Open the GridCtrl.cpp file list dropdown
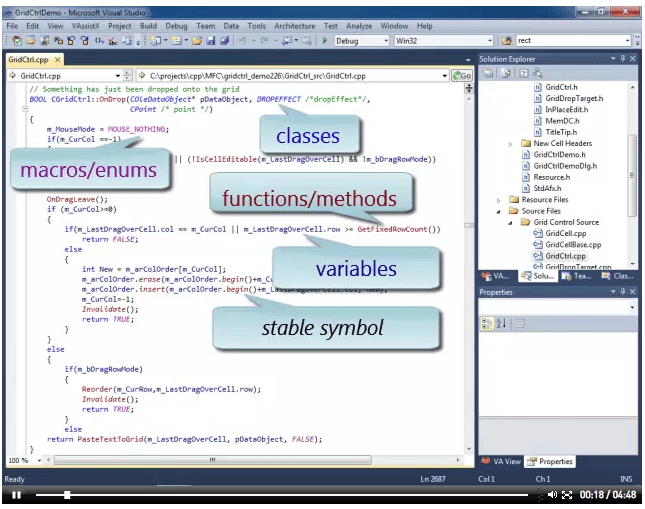645x509 pixels. (x=118, y=76)
